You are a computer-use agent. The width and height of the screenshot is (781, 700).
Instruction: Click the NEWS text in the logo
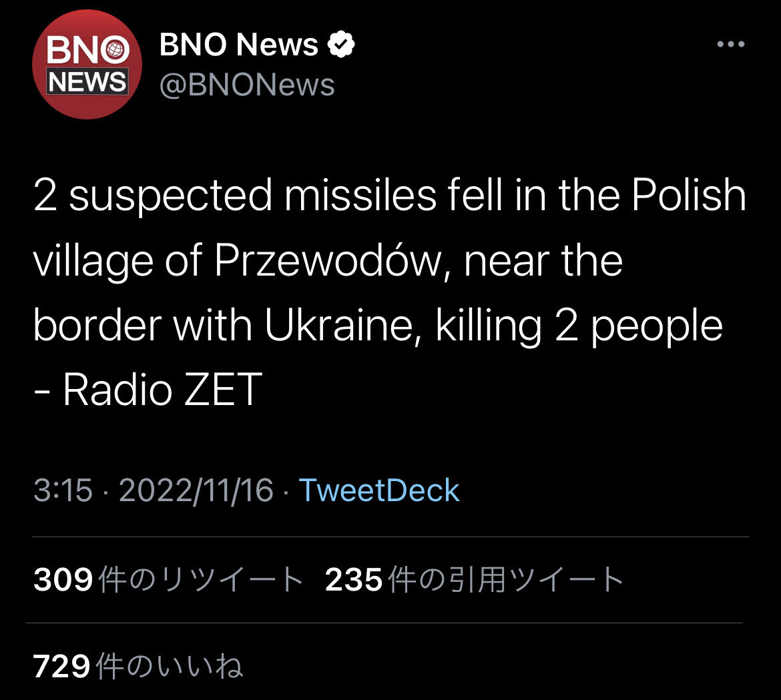point(87,81)
